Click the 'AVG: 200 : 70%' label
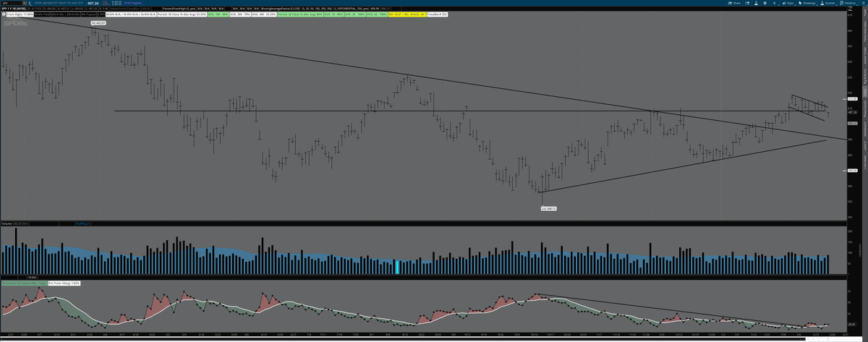The image size is (868, 342). pos(239,14)
